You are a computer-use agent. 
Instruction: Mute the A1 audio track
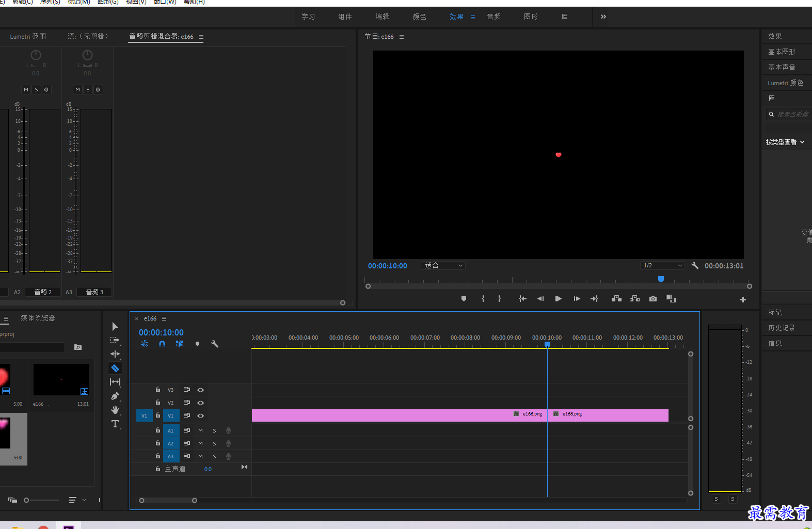pyautogui.click(x=200, y=430)
